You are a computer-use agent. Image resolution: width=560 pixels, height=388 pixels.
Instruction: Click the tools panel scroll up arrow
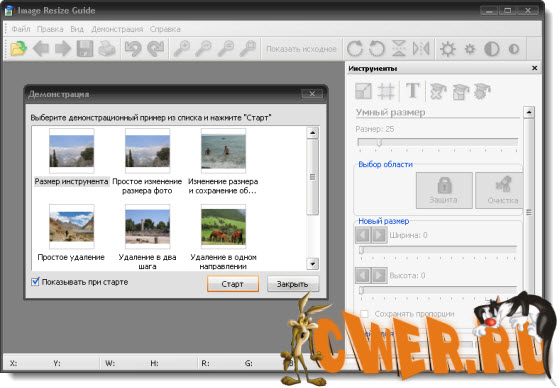tap(529, 112)
